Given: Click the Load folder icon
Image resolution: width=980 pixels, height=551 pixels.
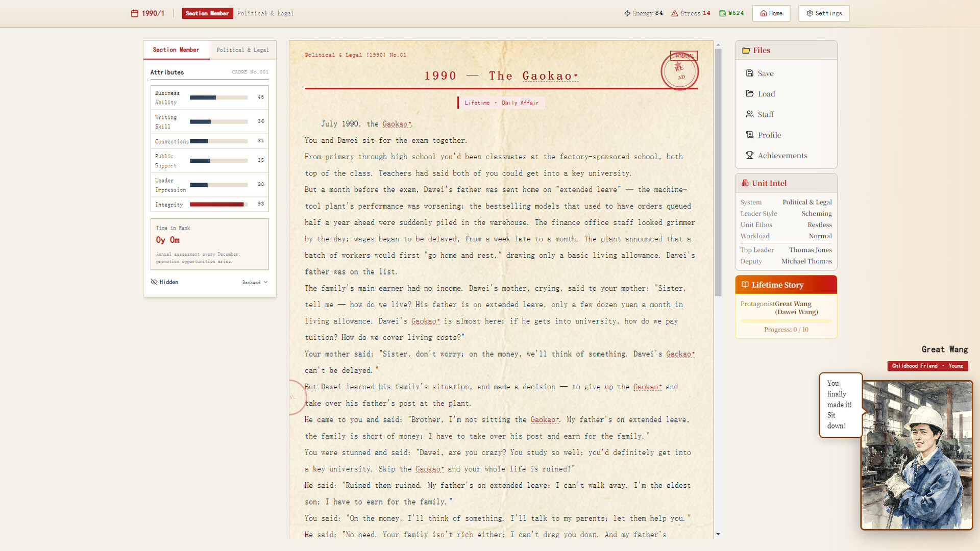Looking at the screenshot, I should pos(749,93).
